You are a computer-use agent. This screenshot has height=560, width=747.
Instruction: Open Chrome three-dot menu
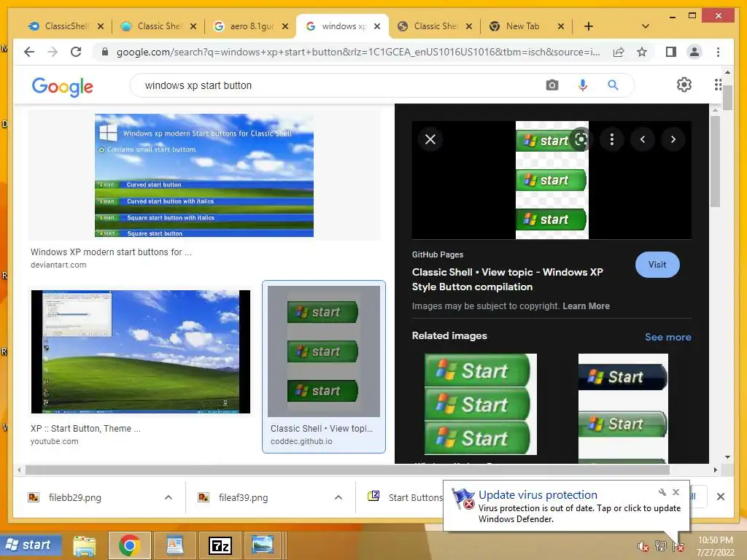pyautogui.click(x=718, y=52)
